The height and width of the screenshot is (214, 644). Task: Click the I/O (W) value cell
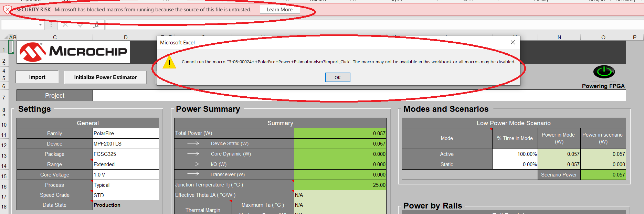click(x=340, y=164)
